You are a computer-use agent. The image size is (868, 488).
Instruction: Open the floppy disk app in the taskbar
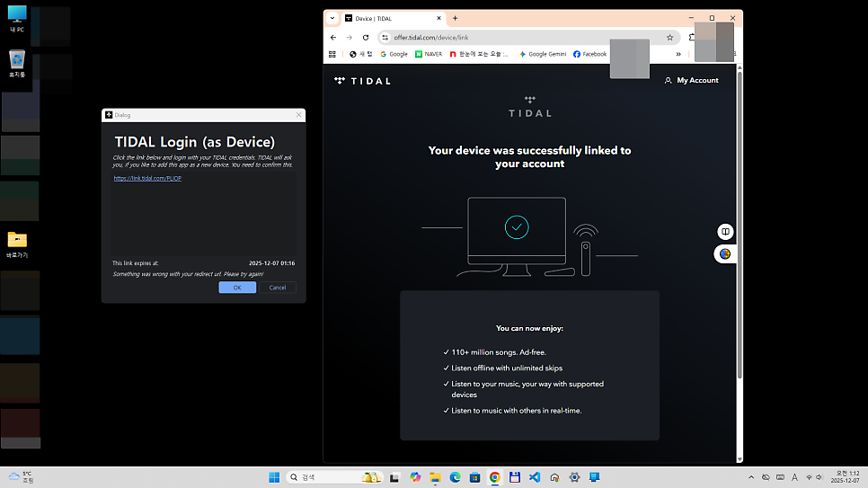515,477
